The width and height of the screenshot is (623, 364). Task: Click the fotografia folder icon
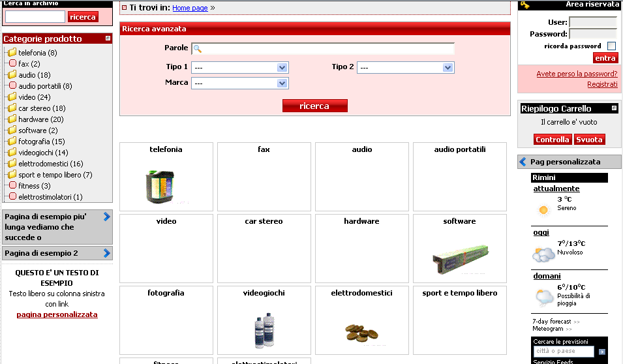[x=12, y=142]
